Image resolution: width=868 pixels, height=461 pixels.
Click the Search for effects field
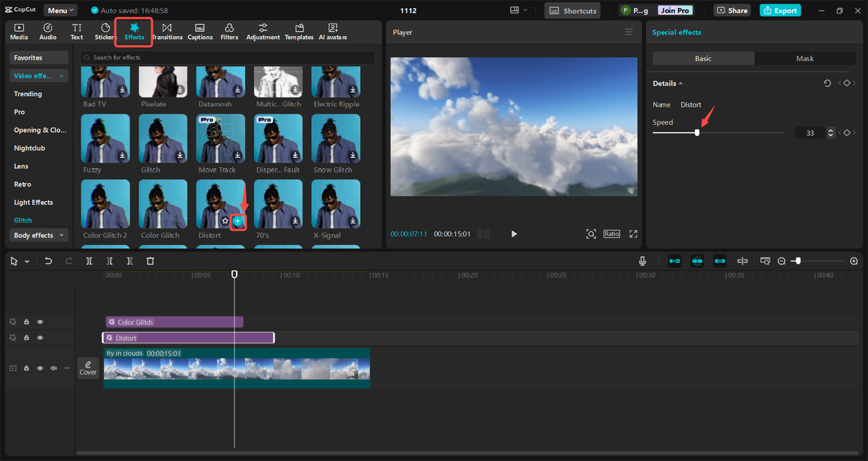[227, 58]
